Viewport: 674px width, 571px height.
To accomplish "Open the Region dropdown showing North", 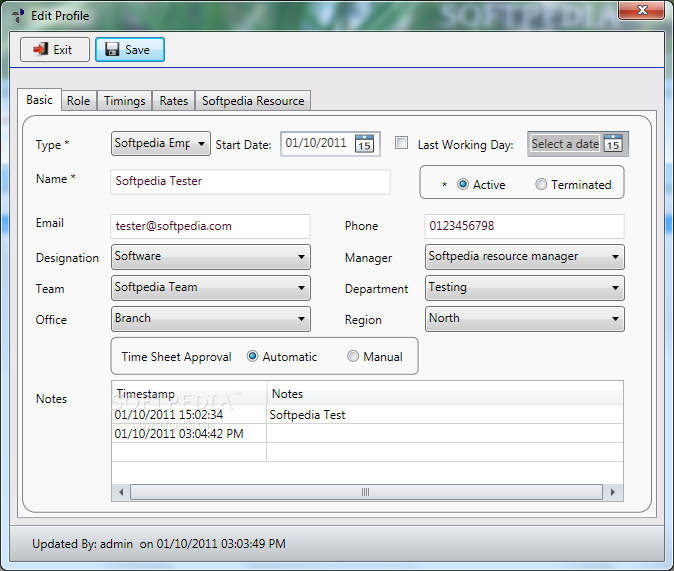I will [x=525, y=319].
